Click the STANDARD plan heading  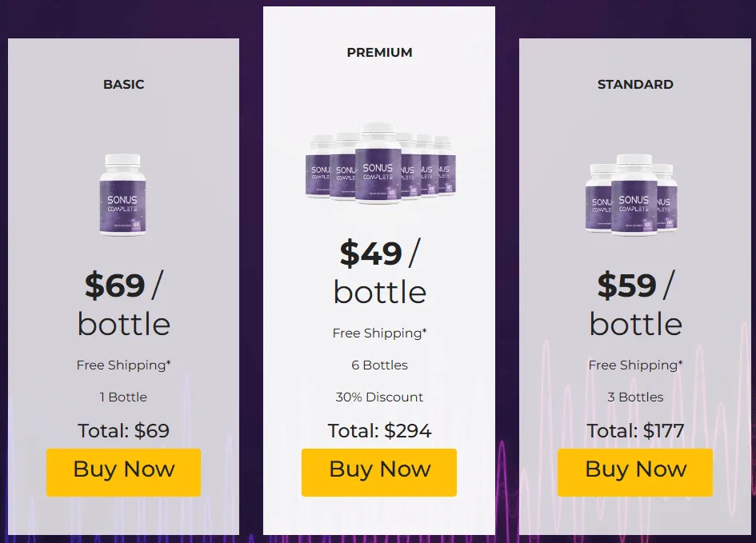[x=634, y=84]
